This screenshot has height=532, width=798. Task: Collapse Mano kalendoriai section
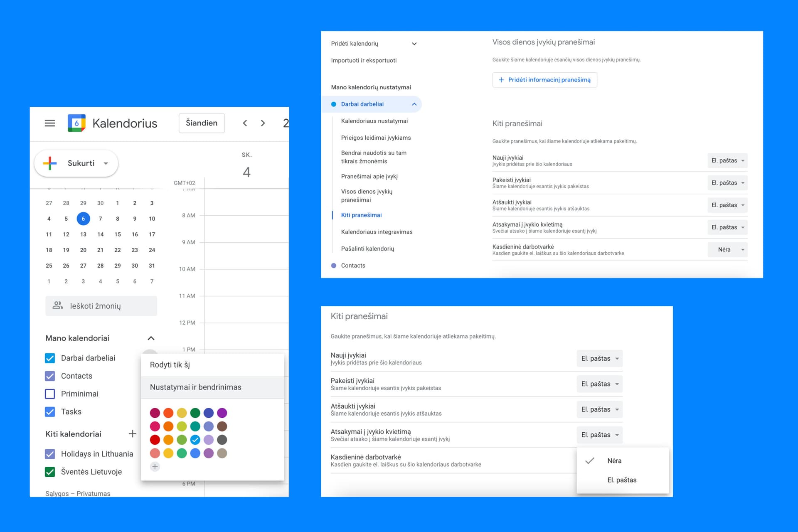[x=151, y=338]
